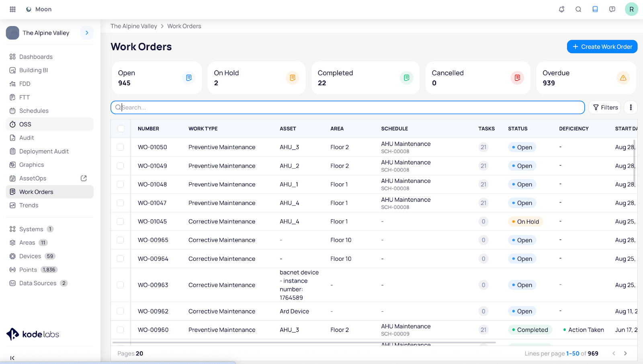The image size is (643, 364).
Task: Select checkbox for WO-01048
Action: (x=120, y=184)
